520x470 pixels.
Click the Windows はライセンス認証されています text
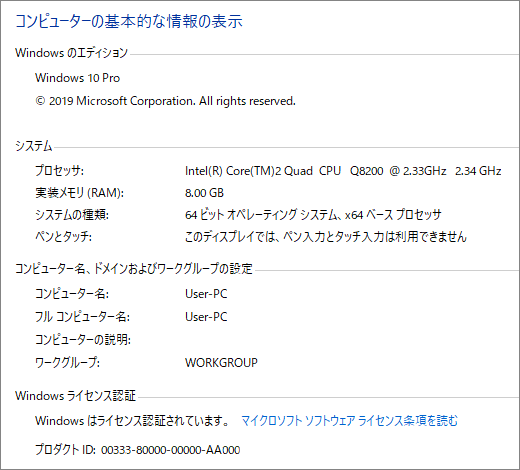(132, 421)
